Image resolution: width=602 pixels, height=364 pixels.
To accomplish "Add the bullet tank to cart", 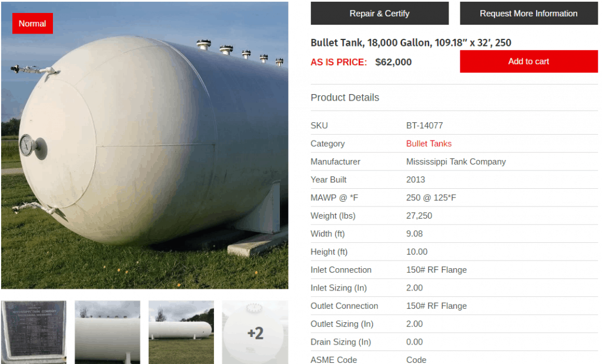I will [x=529, y=61].
